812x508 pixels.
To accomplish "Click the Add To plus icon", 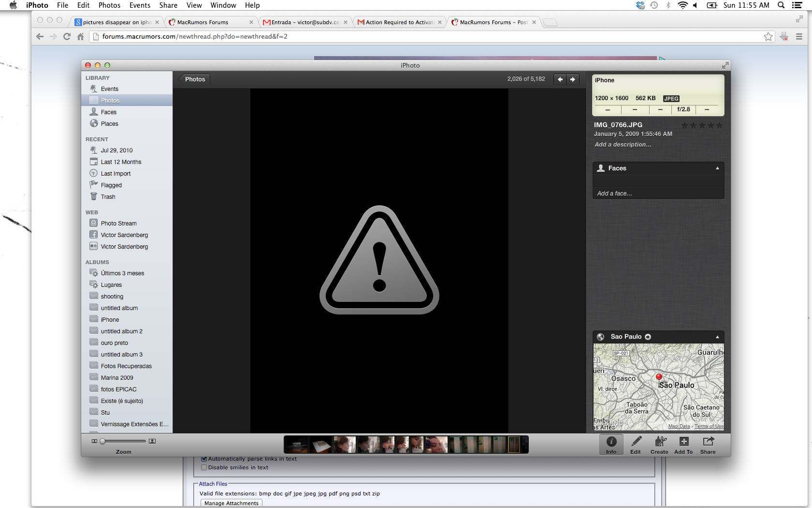I will point(683,445).
